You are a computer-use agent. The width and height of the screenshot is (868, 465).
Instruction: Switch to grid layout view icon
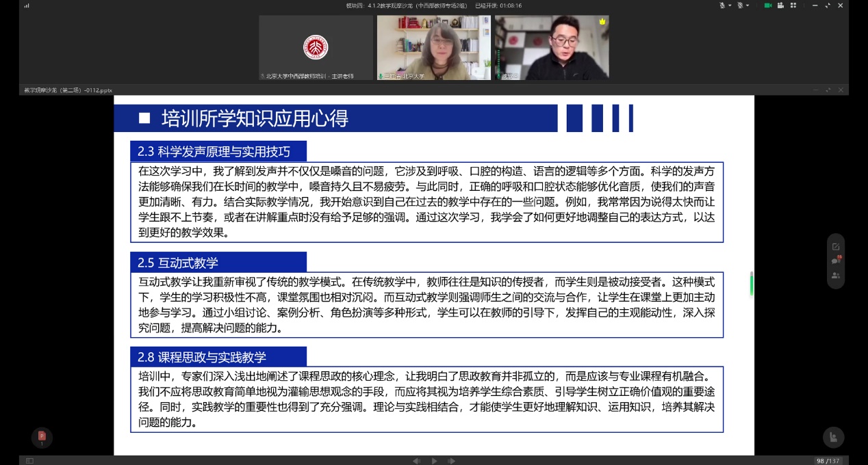pos(793,5)
